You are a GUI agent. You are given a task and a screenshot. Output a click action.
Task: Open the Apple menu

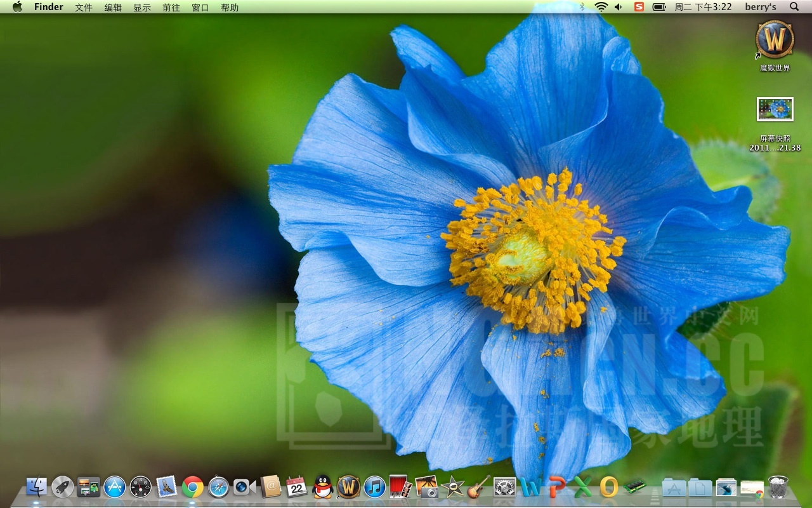coord(17,7)
